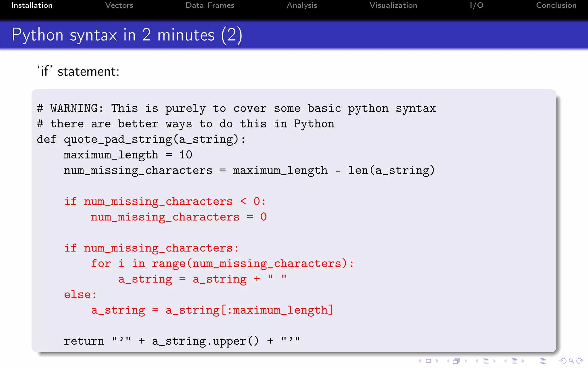This screenshot has width=588, height=368.
Task: Click the '# WARNING: This is purely' comment line
Action: (x=236, y=108)
